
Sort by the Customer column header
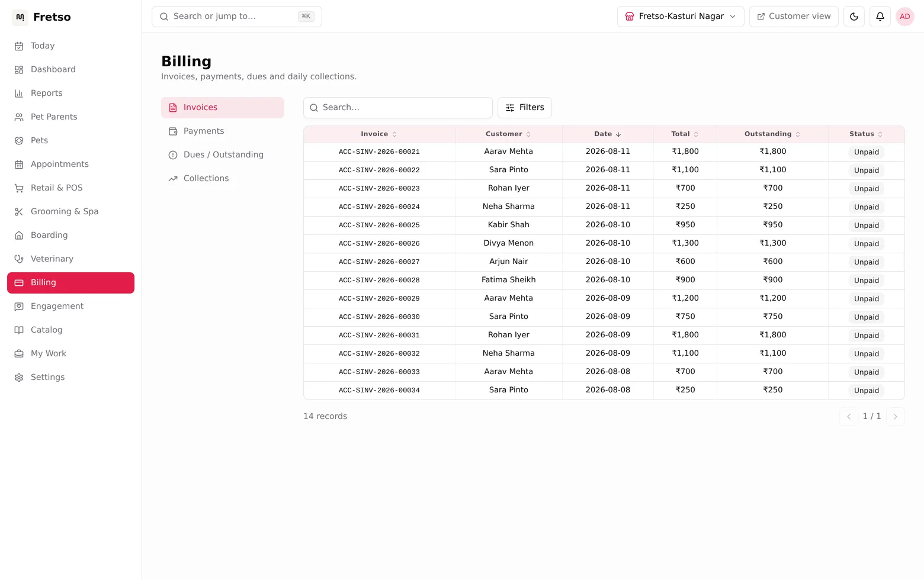508,134
